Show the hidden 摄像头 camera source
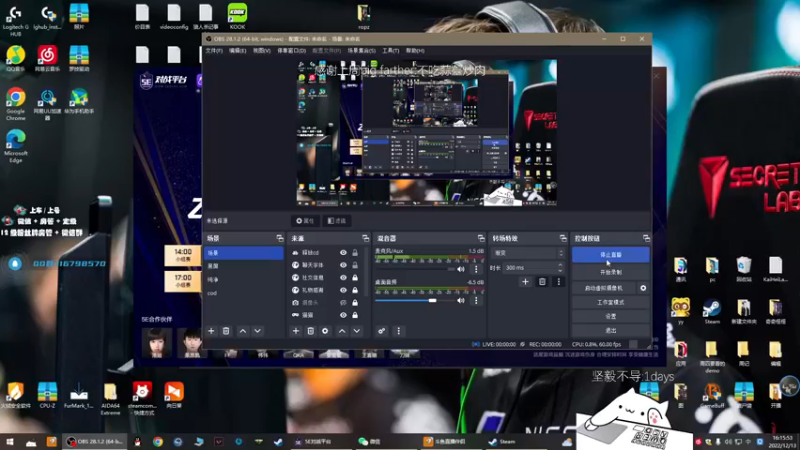 pos(343,303)
